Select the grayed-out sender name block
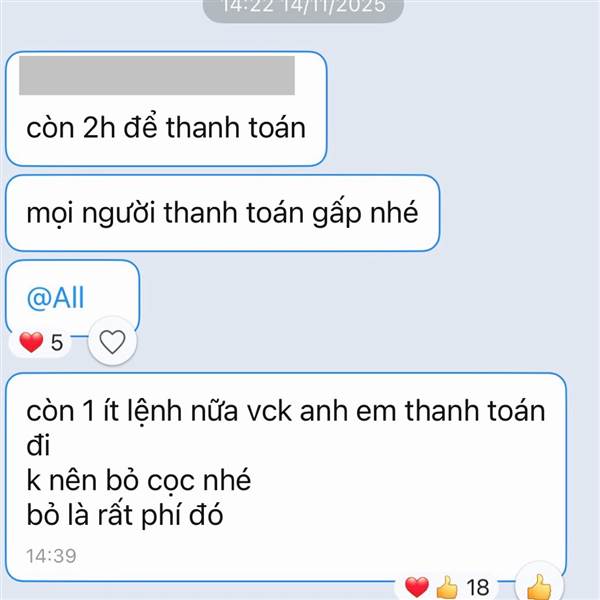The image size is (600, 600). pos(157,75)
